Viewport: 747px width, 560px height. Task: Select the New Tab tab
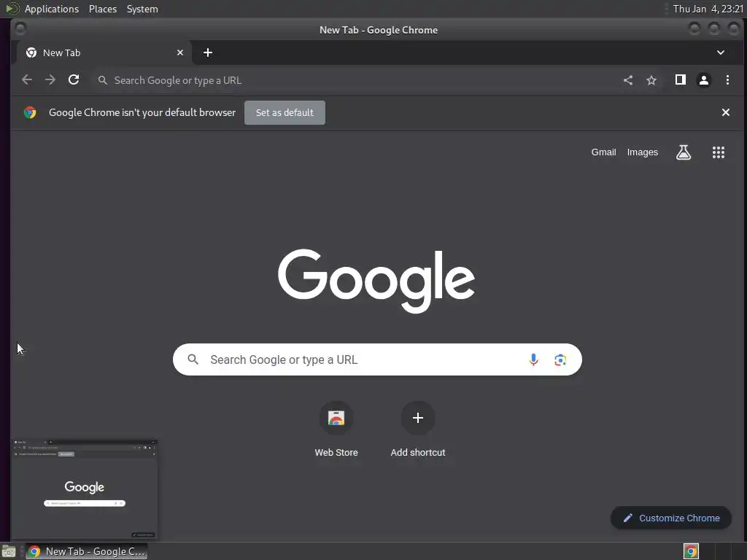pos(104,52)
